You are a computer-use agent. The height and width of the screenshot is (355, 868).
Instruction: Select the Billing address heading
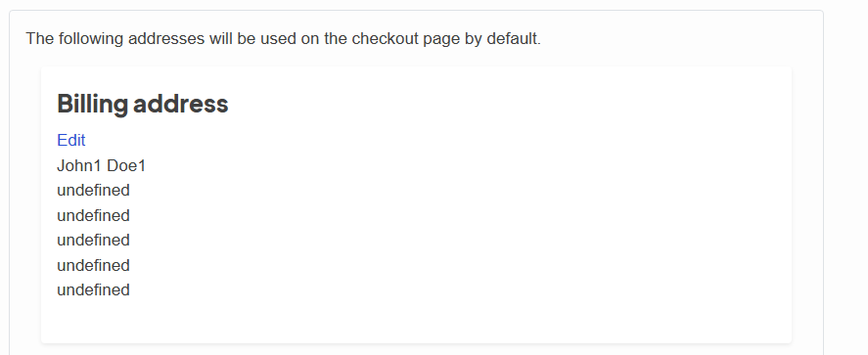tap(142, 104)
